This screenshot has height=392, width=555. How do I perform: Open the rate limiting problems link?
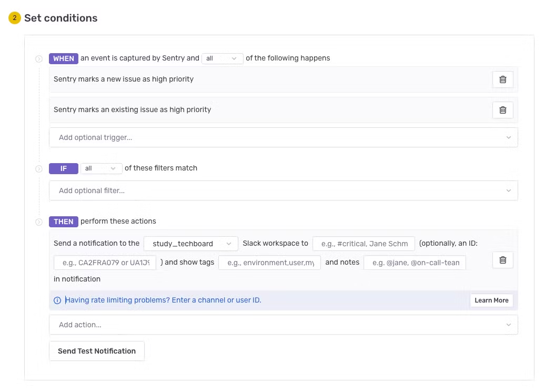click(163, 300)
